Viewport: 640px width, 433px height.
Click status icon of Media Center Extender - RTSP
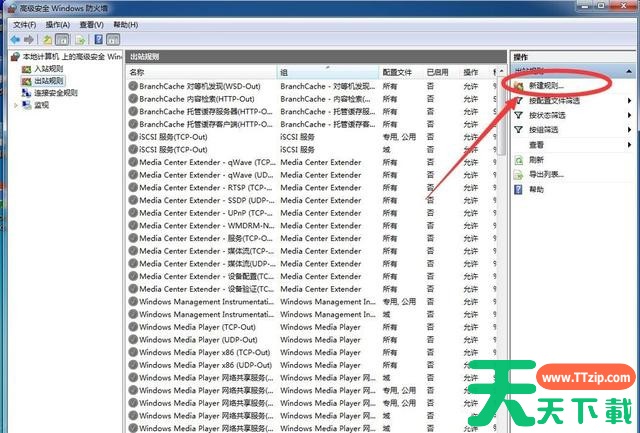[133, 187]
